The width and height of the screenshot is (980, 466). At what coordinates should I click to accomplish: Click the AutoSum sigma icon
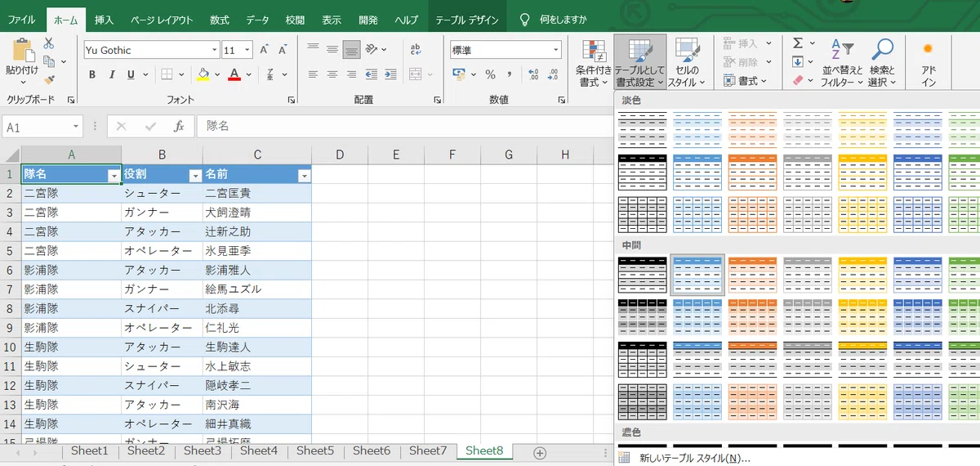pyautogui.click(x=799, y=43)
